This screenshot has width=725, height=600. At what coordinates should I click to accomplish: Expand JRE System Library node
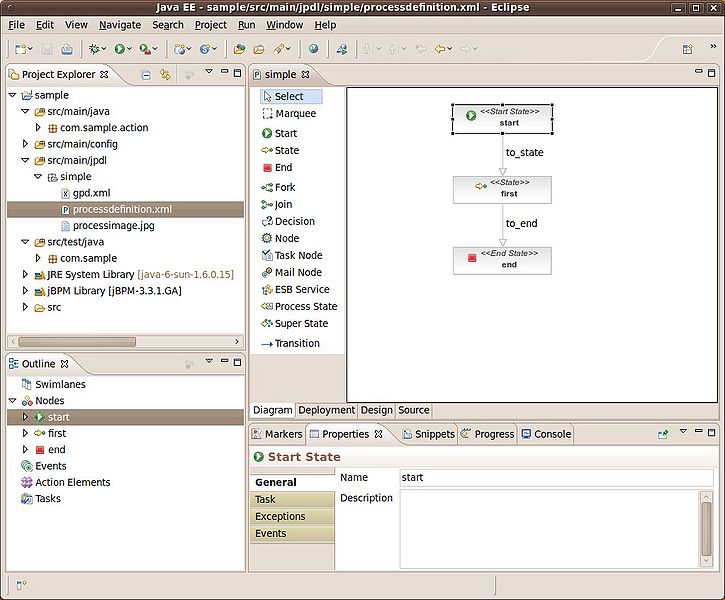click(25, 275)
